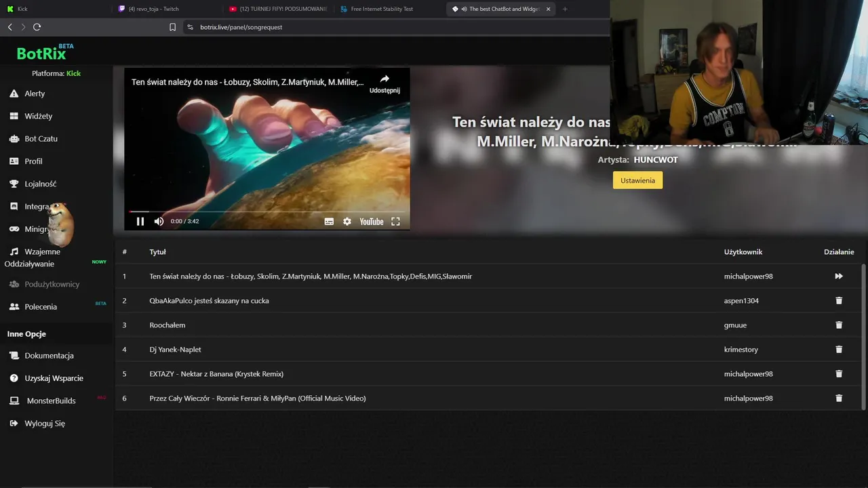The height and width of the screenshot is (488, 868).
Task: Switch to revo_toja Twitch tab
Action: point(166,9)
